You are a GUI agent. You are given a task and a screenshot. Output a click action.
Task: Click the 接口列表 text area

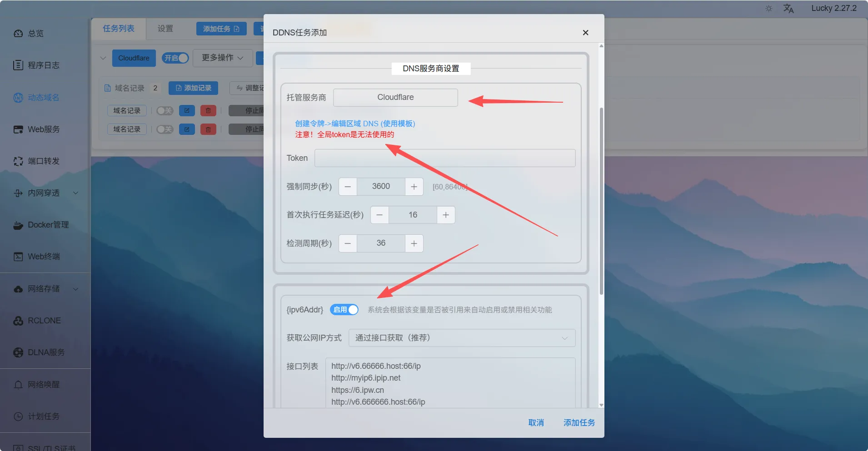coord(450,383)
